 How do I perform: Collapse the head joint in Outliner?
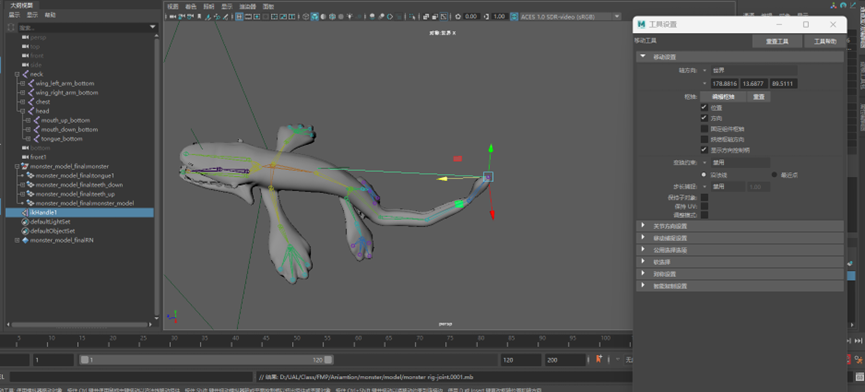[23, 111]
